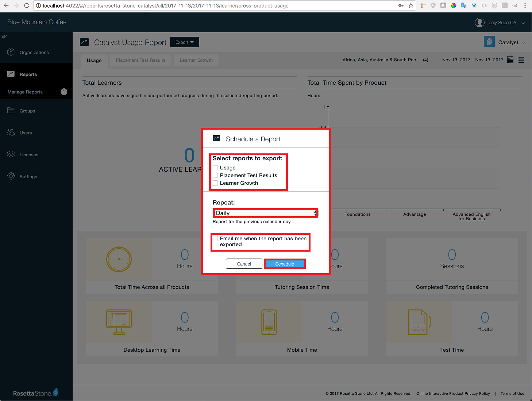Click the Catalyst Usage Report chart icon
The width and height of the screenshot is (532, 401).
(x=85, y=42)
